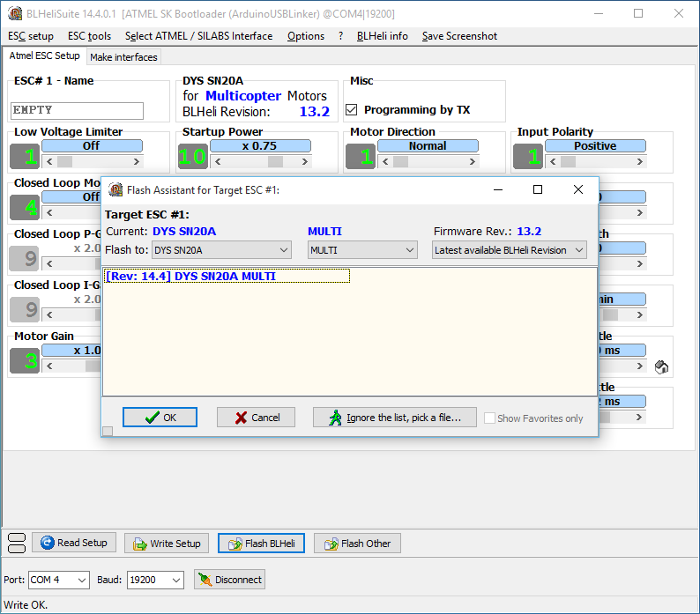Click the Read Setup button
The height and width of the screenshot is (614, 700).
pos(74,543)
